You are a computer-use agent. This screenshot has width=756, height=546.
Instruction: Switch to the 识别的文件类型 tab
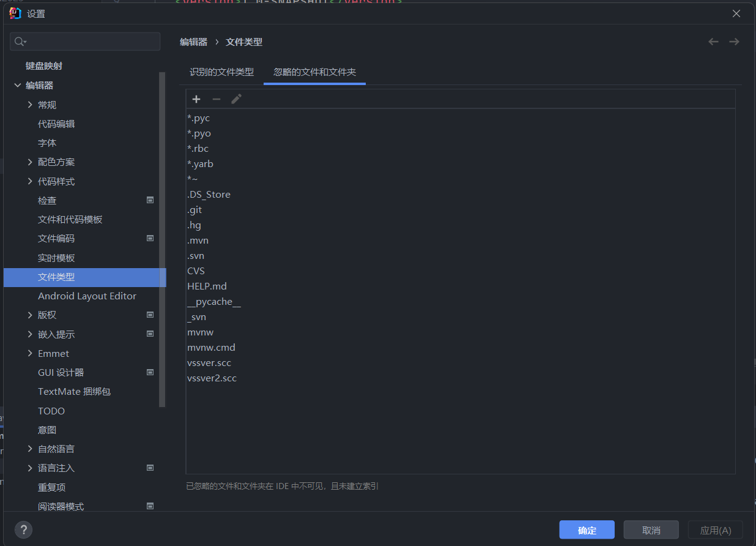[x=221, y=72]
